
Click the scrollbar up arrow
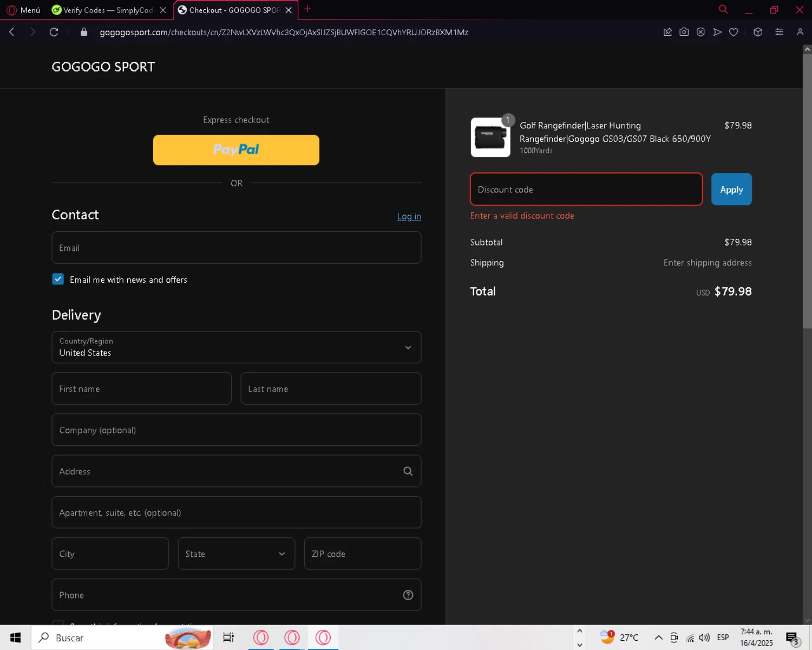[x=807, y=49]
